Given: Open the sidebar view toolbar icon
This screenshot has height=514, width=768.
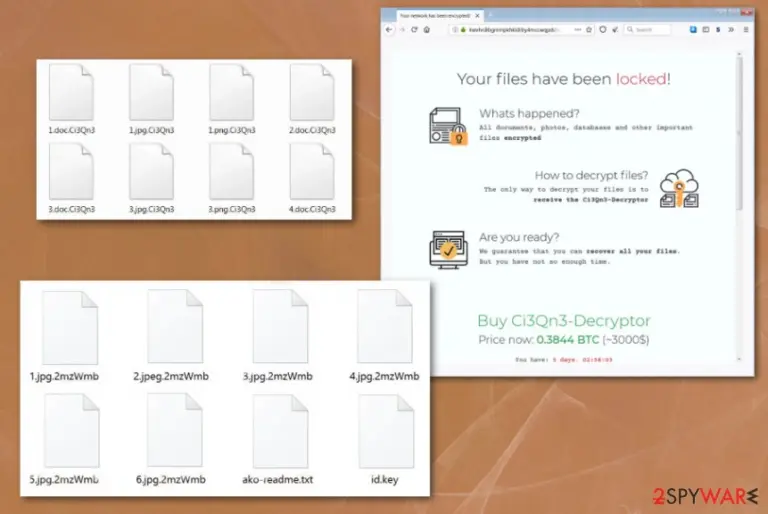Looking at the screenshot, I should (x=706, y=30).
